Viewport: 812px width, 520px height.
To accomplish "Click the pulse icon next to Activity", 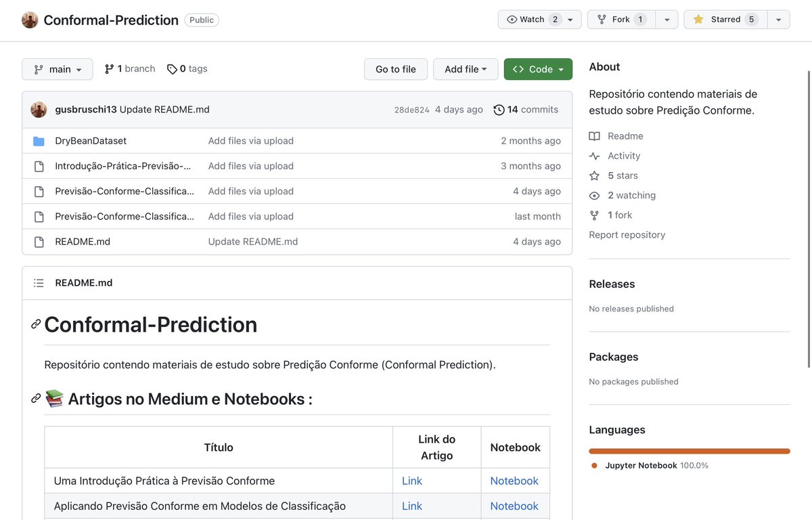I will tap(594, 156).
